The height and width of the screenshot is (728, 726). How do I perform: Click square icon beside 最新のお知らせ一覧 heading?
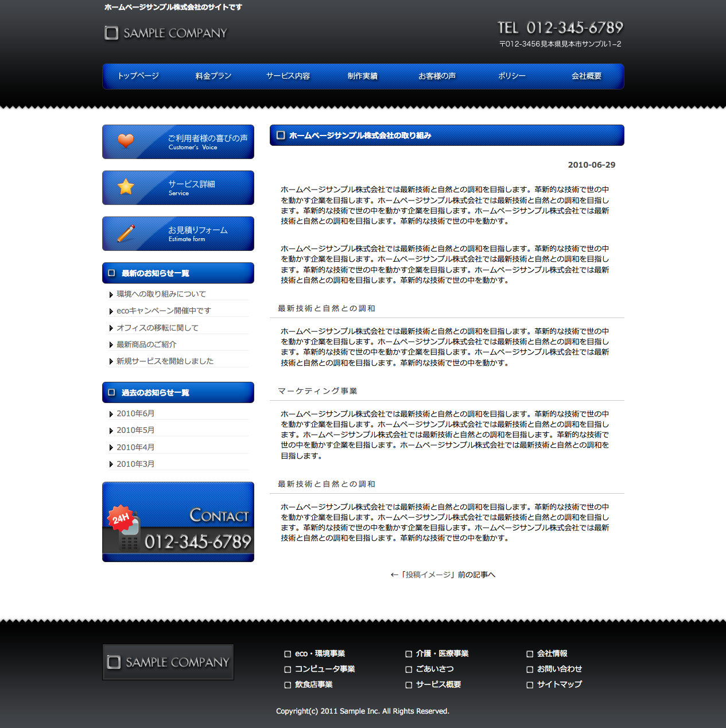[x=111, y=273]
